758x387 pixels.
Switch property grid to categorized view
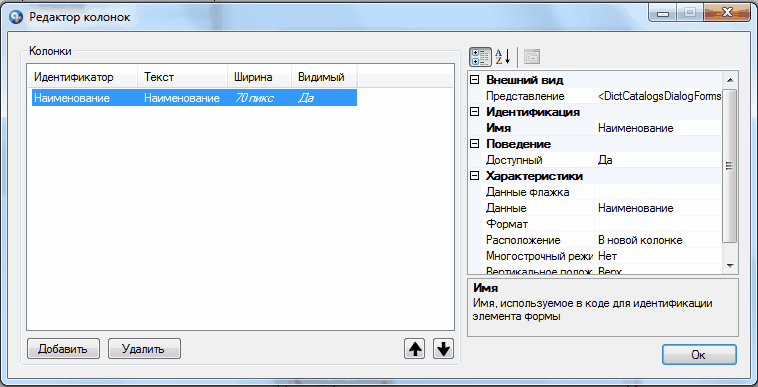point(481,57)
